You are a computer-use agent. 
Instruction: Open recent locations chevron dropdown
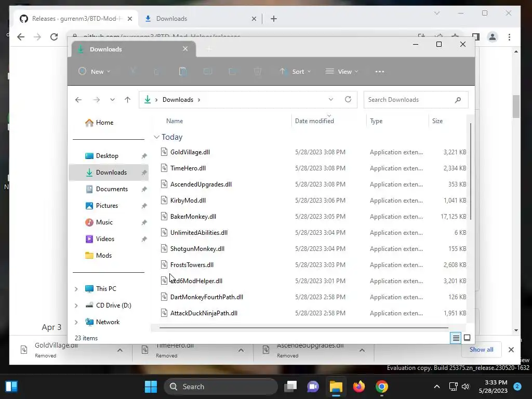click(x=112, y=100)
